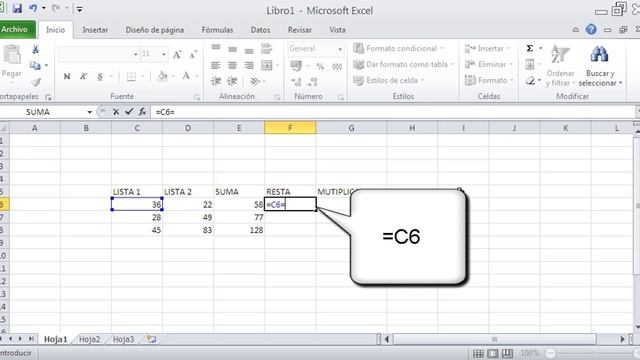Screen dimensions: 640x360
Task: Select column F header
Action: tap(290, 128)
